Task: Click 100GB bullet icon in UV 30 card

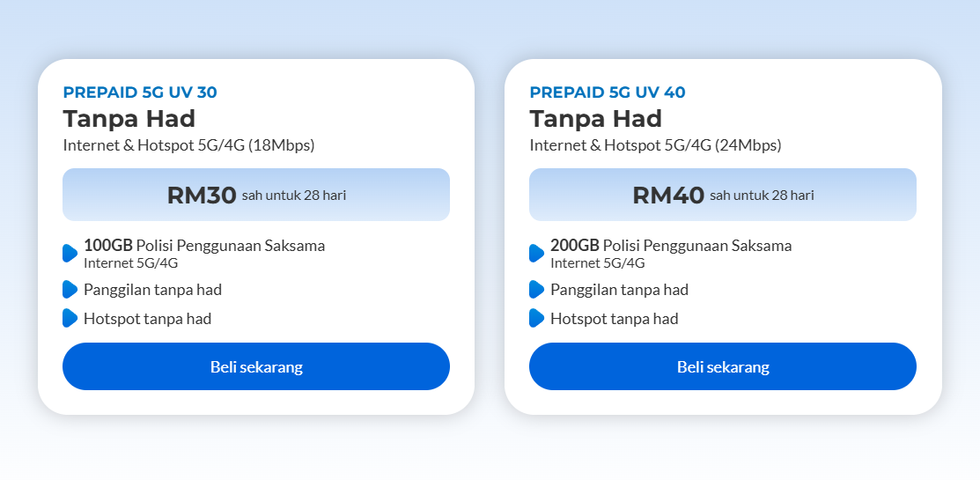Action: (70, 253)
